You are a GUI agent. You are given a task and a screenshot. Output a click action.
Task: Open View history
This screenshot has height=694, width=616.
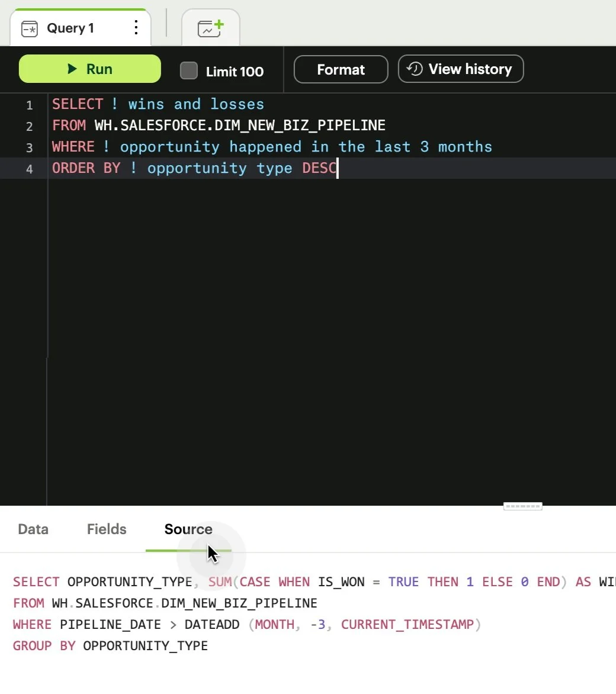pyautogui.click(x=461, y=69)
